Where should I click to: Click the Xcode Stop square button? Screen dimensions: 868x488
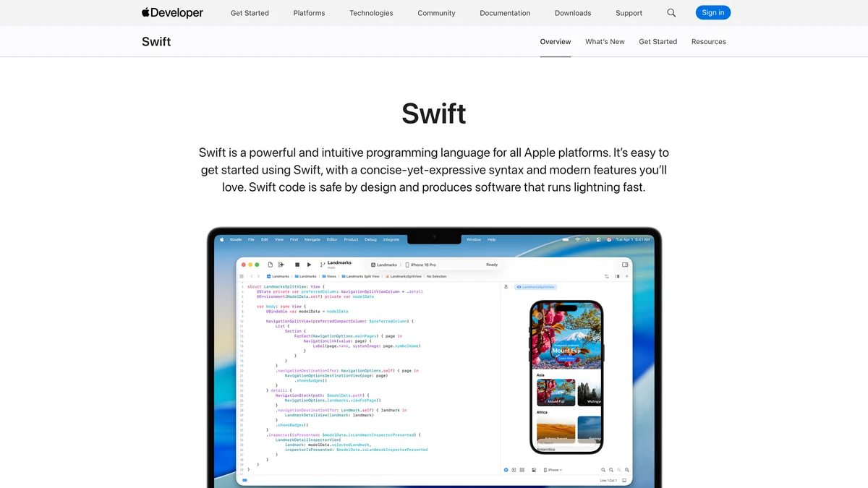coord(297,265)
